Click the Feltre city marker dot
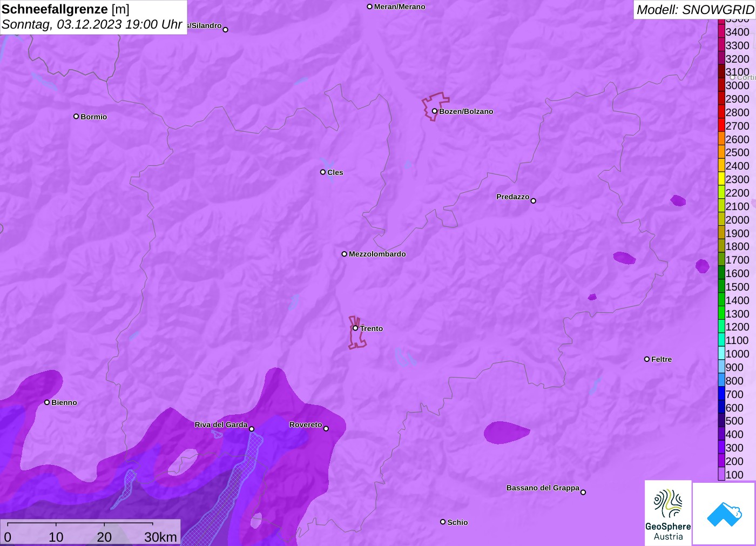The image size is (756, 546). (x=647, y=359)
